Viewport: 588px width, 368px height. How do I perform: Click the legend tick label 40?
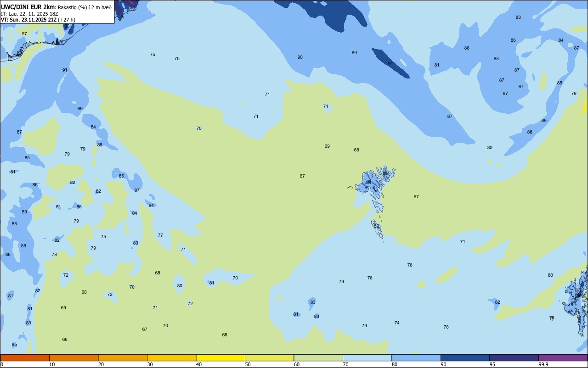tap(198, 364)
